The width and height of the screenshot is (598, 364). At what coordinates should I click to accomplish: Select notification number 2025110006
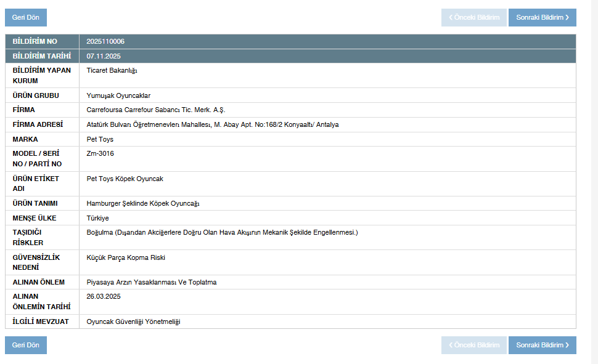coord(105,41)
